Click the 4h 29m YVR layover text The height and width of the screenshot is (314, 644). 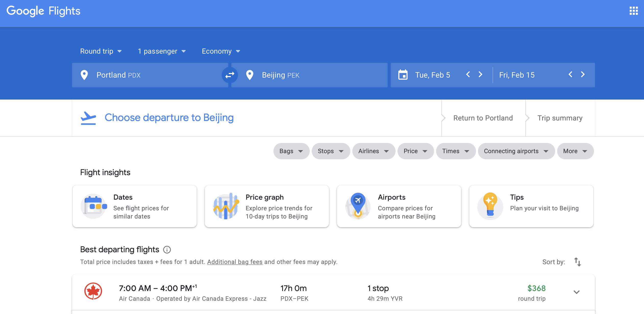pyautogui.click(x=385, y=299)
